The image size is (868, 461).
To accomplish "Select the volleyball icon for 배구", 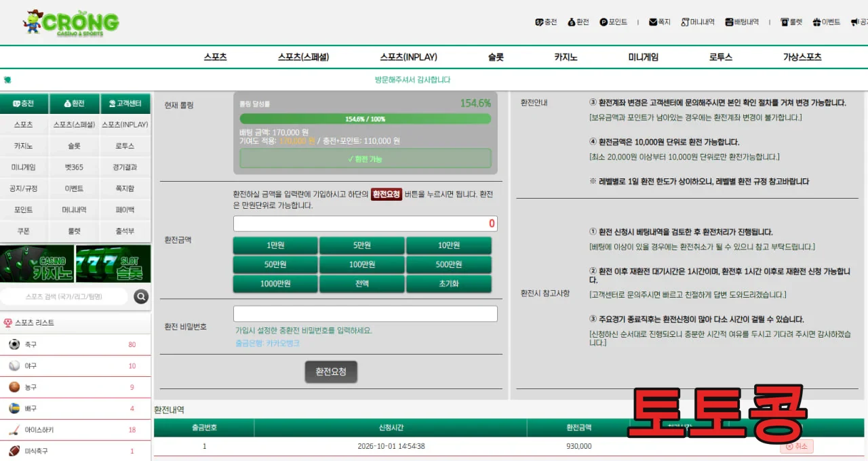I will click(14, 408).
